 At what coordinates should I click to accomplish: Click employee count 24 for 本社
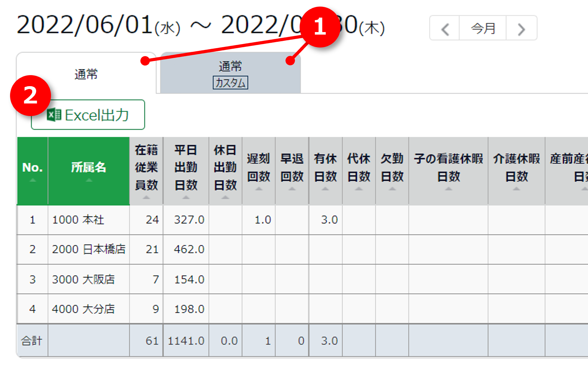pos(152,220)
